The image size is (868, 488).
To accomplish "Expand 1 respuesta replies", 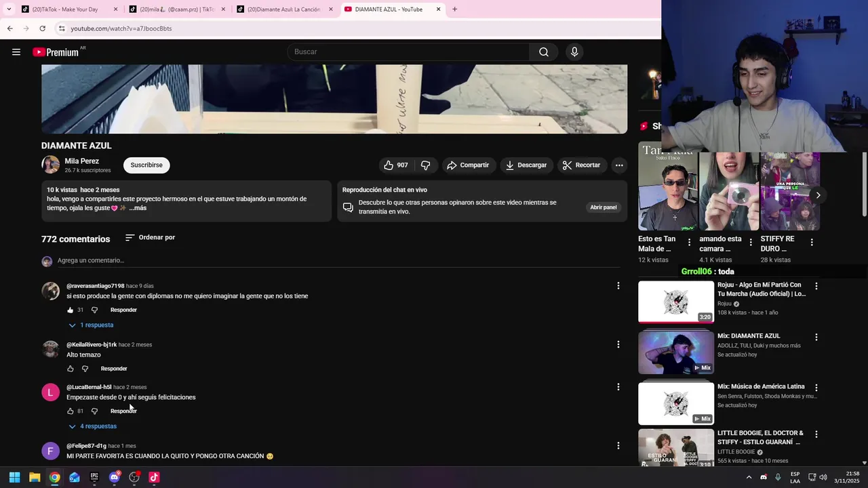I will coord(91,325).
